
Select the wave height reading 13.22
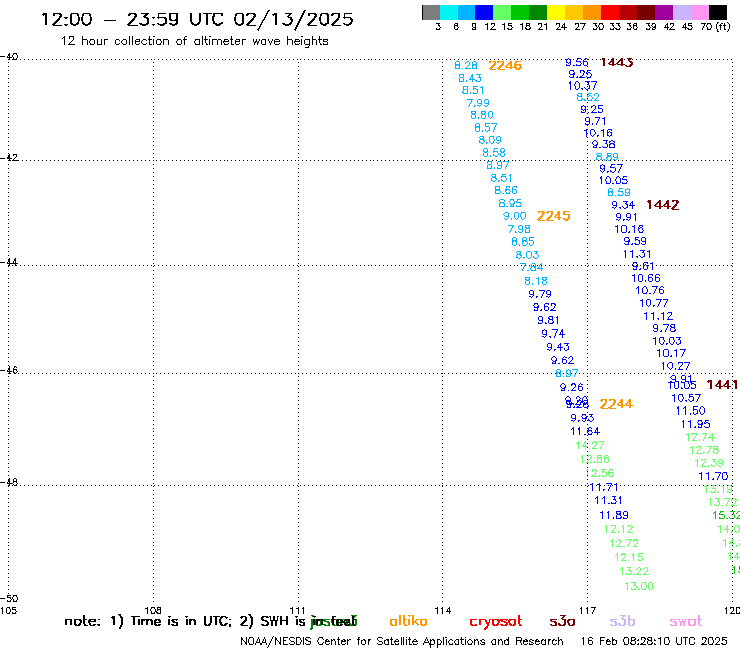(x=634, y=572)
